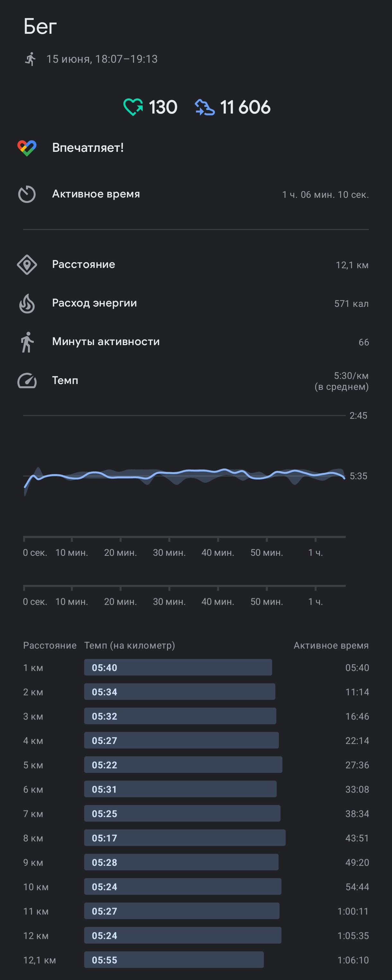Tap the Темп (на километр) column header
The height and width of the screenshot is (980, 392).
[129, 645]
